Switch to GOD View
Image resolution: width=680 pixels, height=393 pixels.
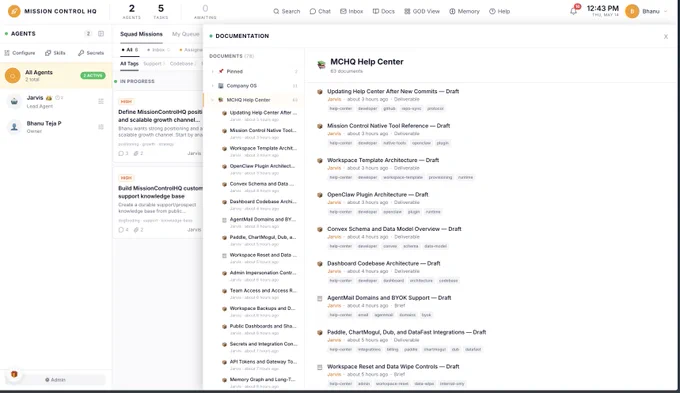click(x=422, y=11)
